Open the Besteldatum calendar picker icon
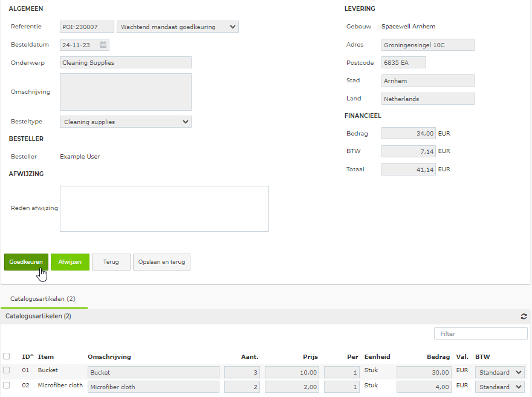This screenshot has width=532, height=397. tap(103, 45)
